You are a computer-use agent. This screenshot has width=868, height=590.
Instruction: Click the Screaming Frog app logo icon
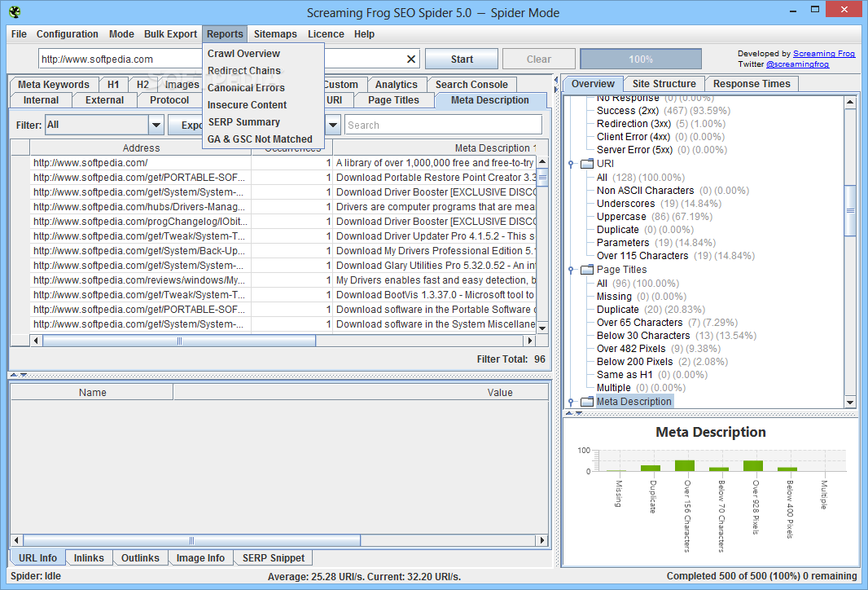coord(15,11)
